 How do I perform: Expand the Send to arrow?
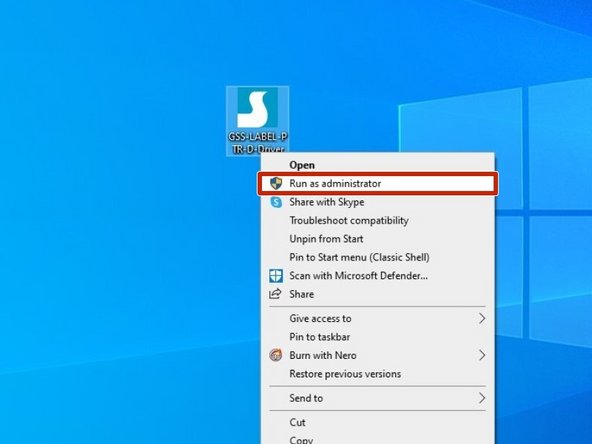click(482, 398)
